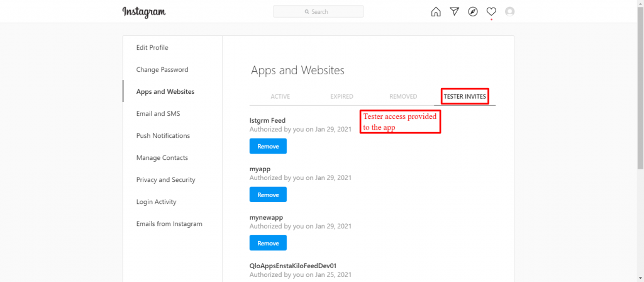Open the Explore compass icon
The height and width of the screenshot is (282, 644).
point(473,12)
